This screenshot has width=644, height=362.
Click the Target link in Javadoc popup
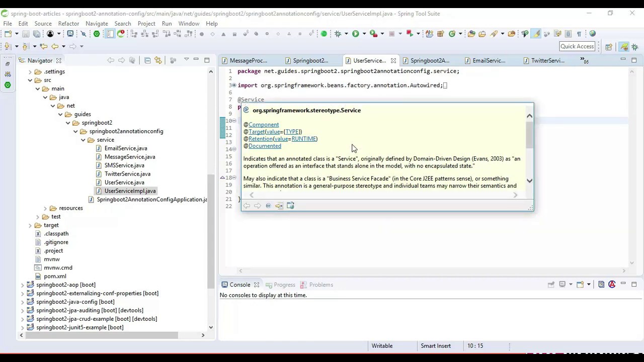(256, 132)
